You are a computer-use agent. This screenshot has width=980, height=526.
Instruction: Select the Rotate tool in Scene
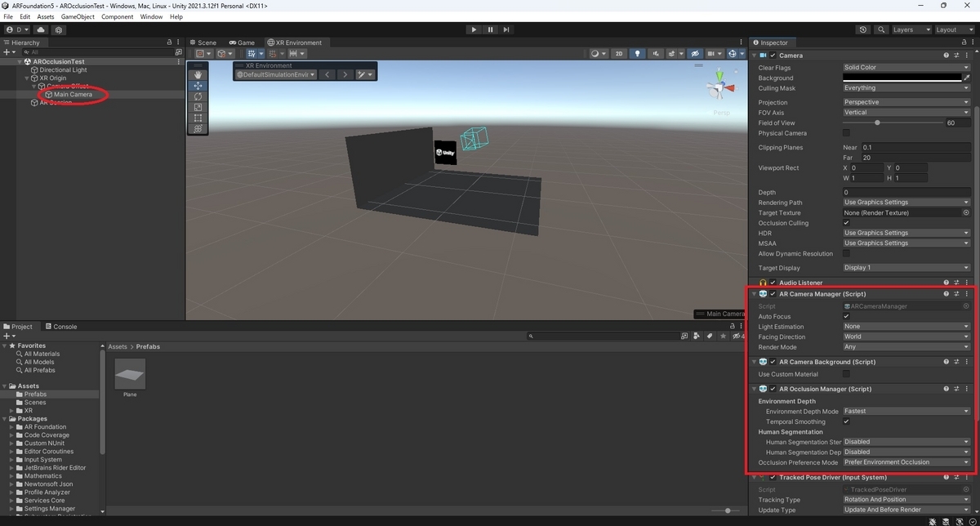(198, 96)
